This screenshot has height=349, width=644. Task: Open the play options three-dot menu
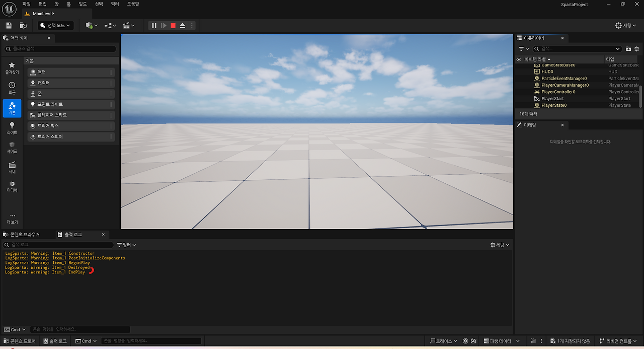(x=192, y=25)
